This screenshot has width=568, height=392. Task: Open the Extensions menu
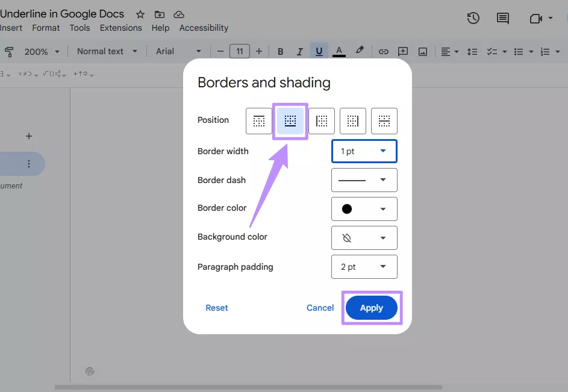point(121,28)
